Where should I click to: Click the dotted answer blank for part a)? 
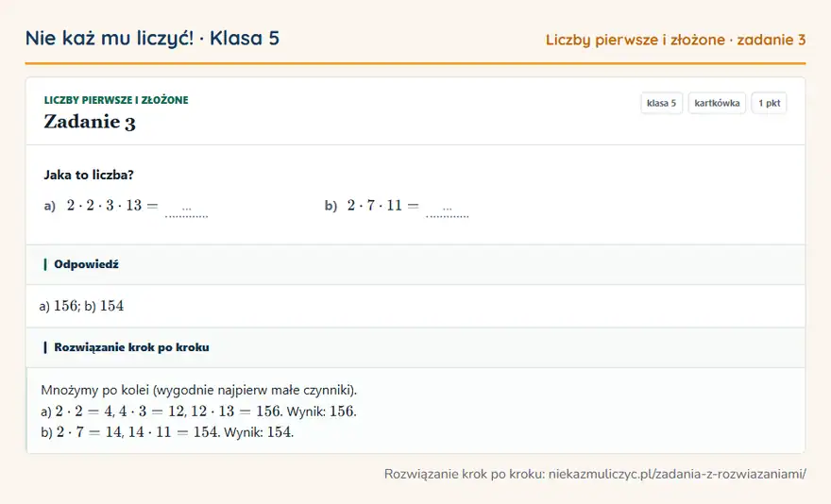(187, 210)
